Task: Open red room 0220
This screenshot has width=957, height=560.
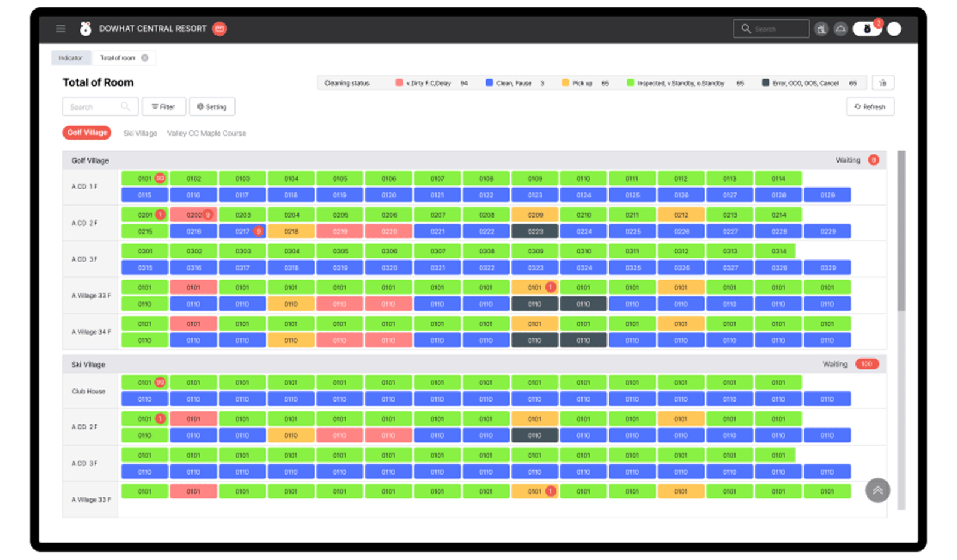Action: click(x=388, y=231)
